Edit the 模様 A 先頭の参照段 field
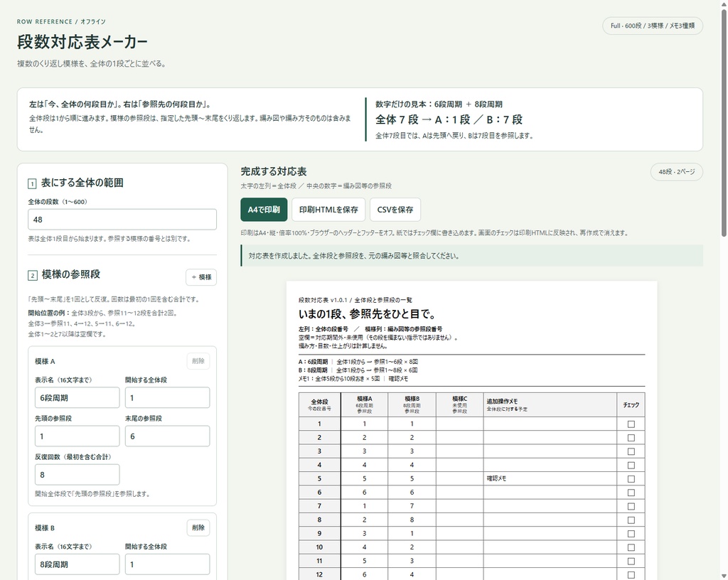The image size is (728, 580). tap(77, 436)
